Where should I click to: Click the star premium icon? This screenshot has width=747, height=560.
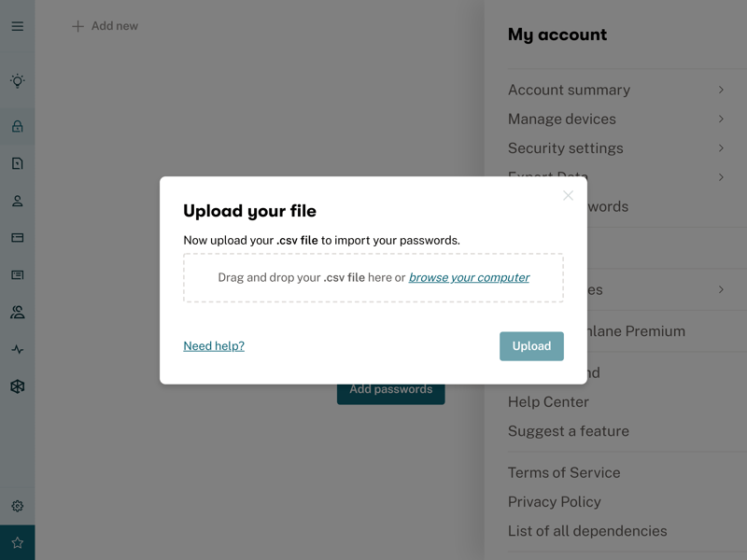17,542
